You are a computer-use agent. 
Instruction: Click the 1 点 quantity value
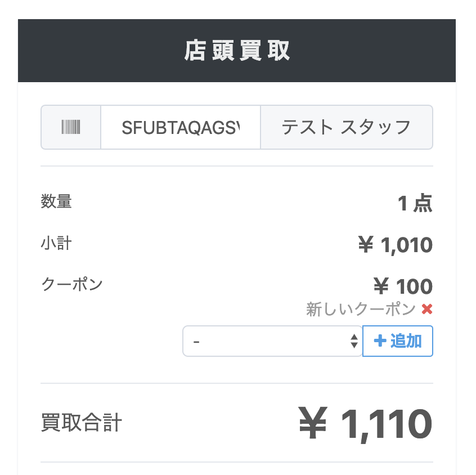415,203
